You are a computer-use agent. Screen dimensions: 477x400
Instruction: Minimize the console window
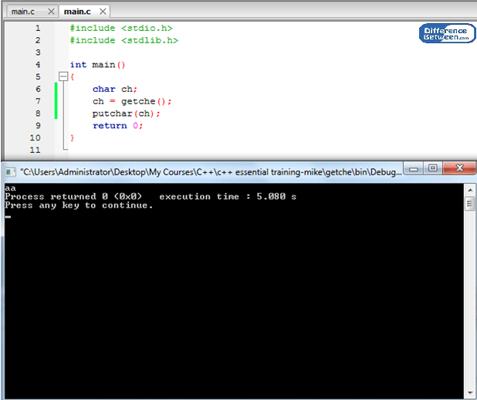(414, 168)
